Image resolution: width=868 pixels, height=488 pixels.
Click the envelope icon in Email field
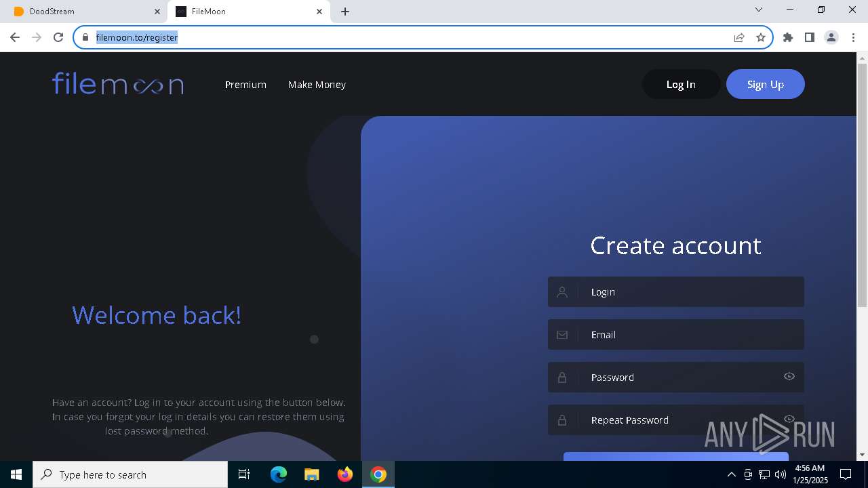(562, 335)
